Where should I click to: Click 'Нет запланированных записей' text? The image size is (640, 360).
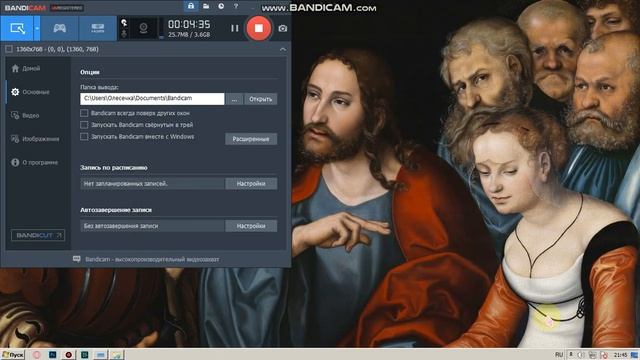(x=125, y=184)
